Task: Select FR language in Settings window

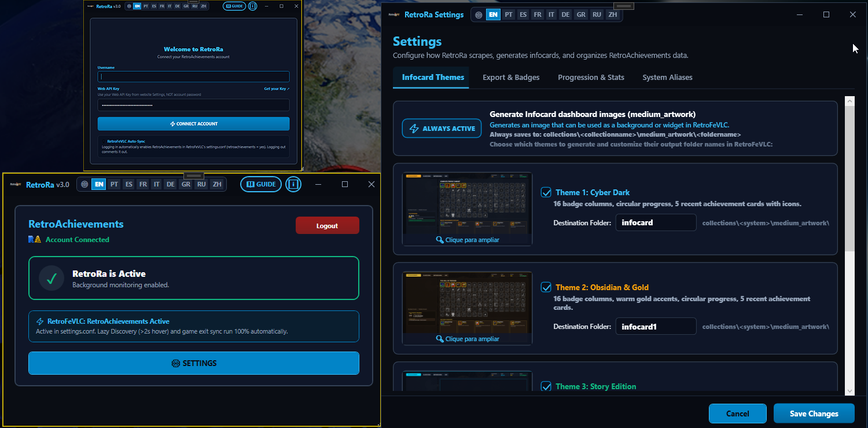Action: 538,14
